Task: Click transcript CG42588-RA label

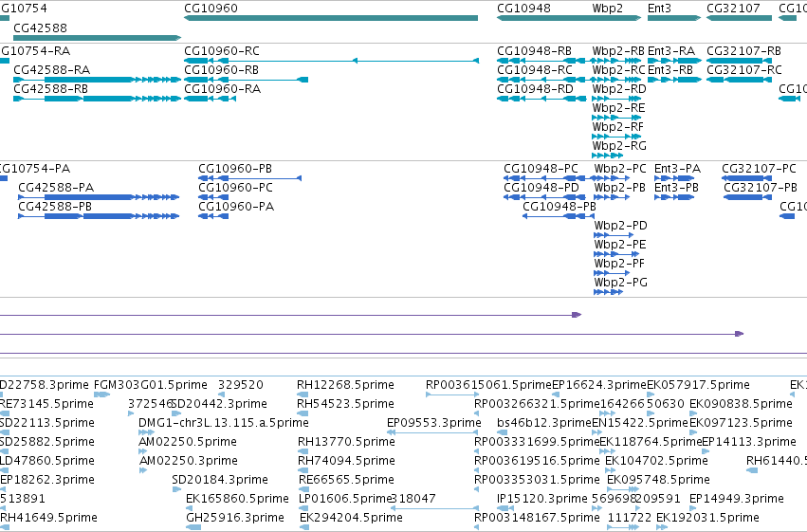Action: point(51,70)
